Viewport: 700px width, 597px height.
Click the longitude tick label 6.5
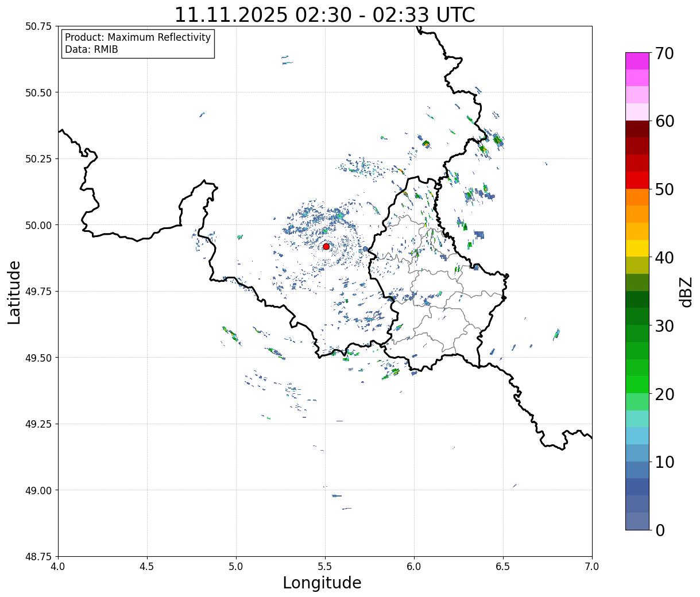click(504, 567)
